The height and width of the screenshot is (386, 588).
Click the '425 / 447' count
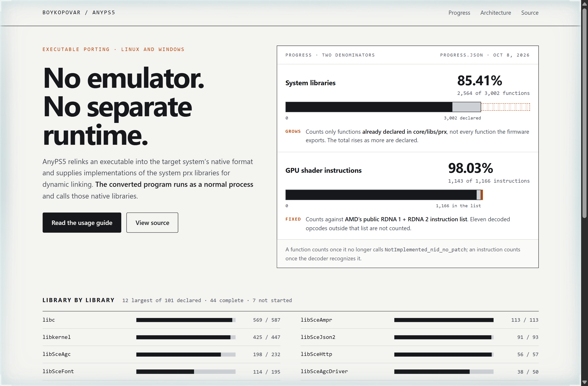266,337
